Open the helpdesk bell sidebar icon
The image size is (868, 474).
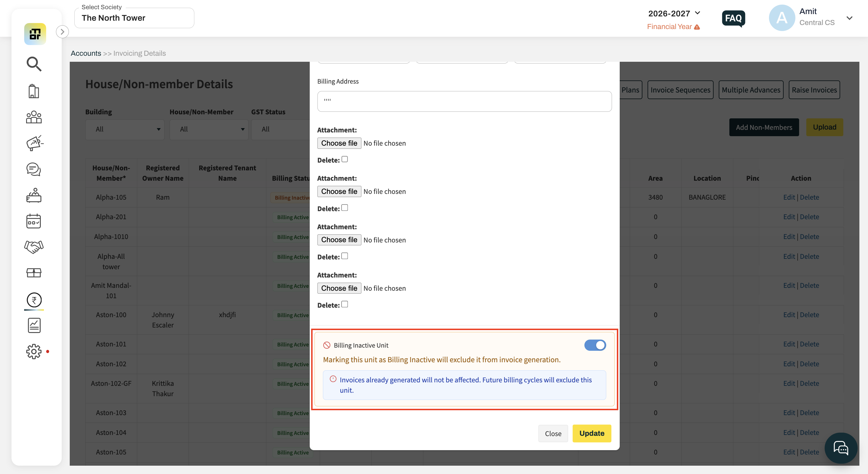click(34, 196)
